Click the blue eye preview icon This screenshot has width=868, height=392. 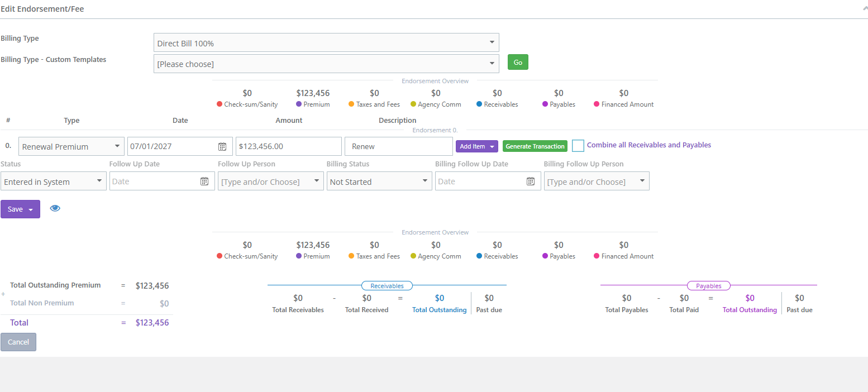pyautogui.click(x=55, y=208)
